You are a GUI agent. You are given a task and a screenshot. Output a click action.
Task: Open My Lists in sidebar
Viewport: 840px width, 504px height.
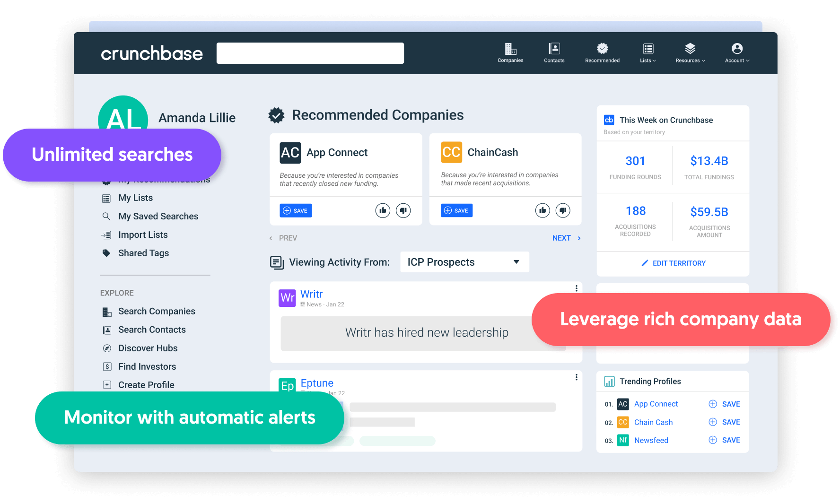(135, 198)
